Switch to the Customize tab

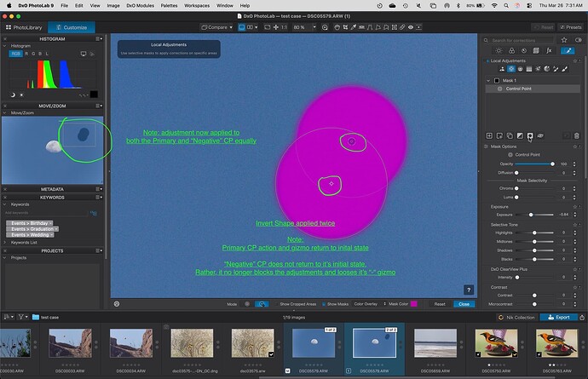72,27
